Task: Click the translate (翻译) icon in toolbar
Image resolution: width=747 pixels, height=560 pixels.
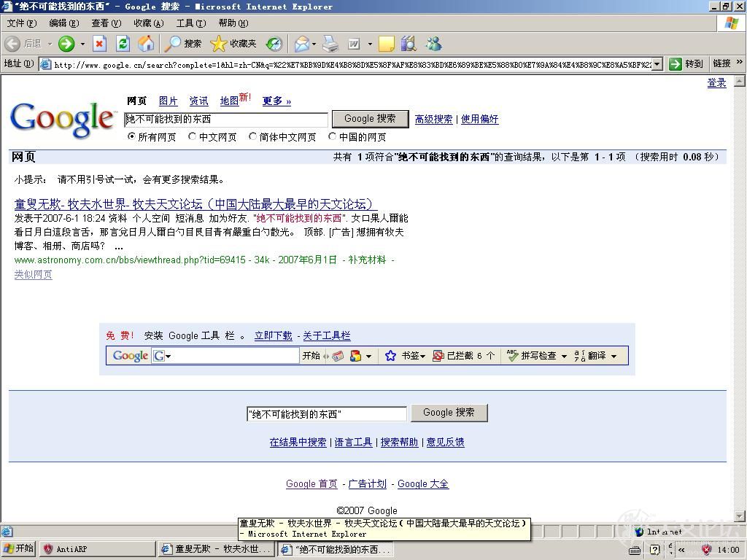Action: click(x=580, y=356)
